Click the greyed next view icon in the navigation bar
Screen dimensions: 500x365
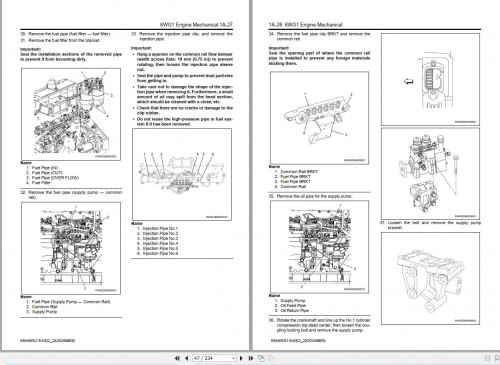pyautogui.click(x=271, y=358)
